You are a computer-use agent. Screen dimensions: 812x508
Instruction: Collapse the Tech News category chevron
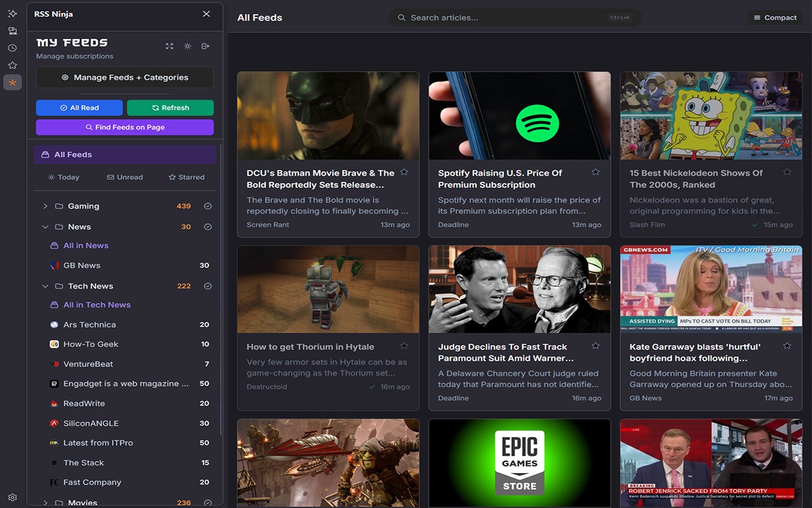click(45, 286)
